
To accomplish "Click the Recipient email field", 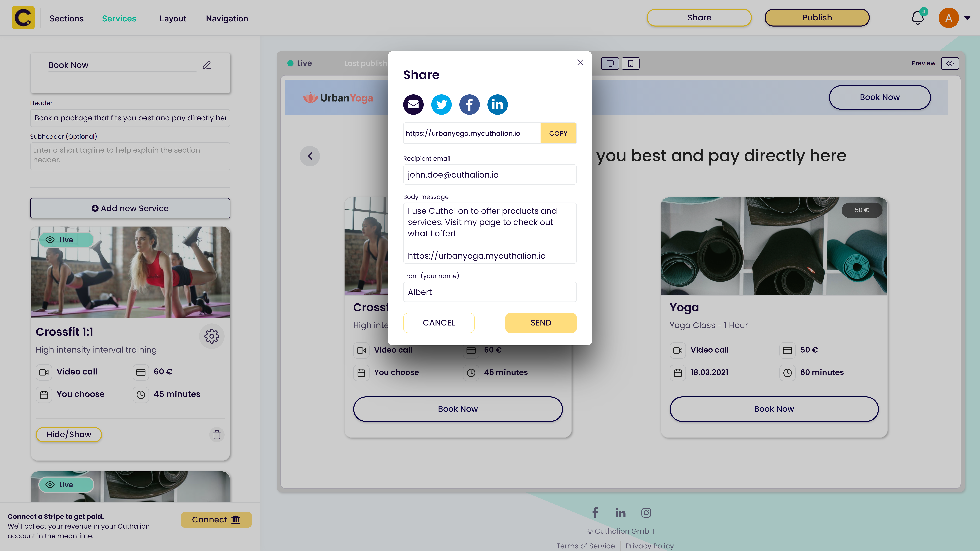I will click(x=490, y=174).
